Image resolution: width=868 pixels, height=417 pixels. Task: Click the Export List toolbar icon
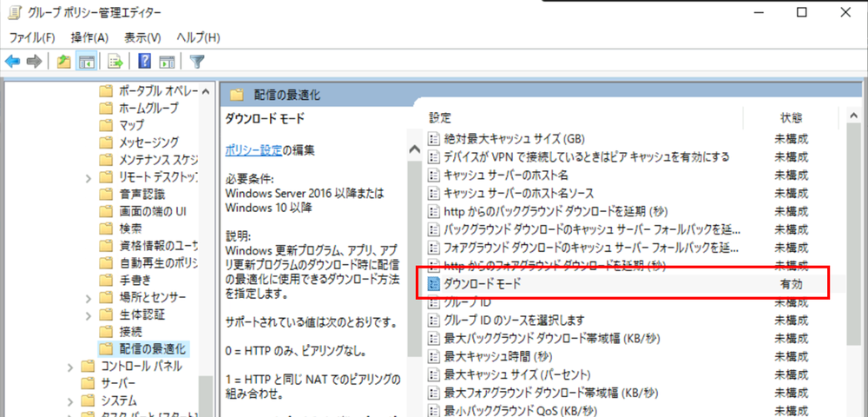coord(115,62)
